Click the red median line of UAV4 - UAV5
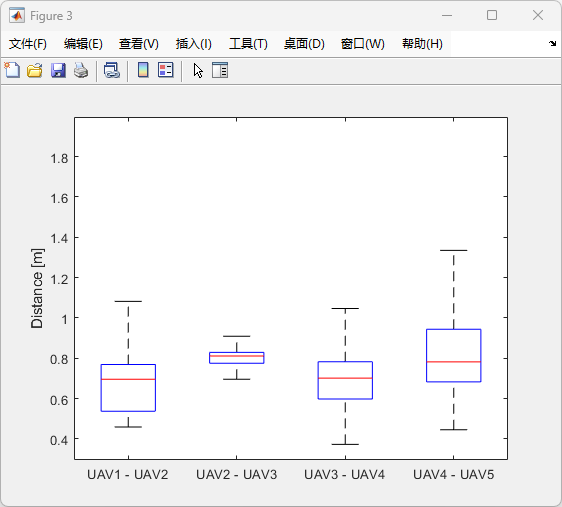This screenshot has width=562, height=507. 454,362
